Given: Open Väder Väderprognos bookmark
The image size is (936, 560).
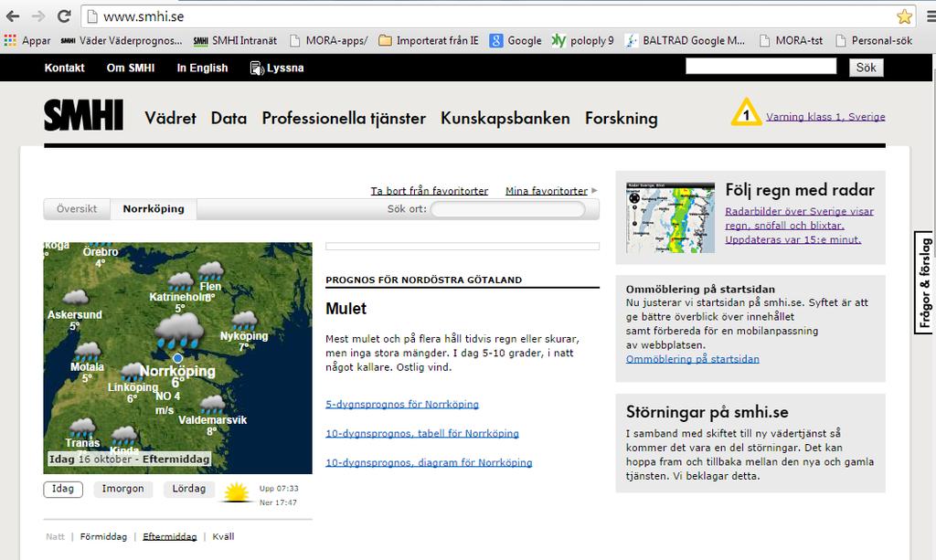Looking at the screenshot, I should pyautogui.click(x=122, y=40).
